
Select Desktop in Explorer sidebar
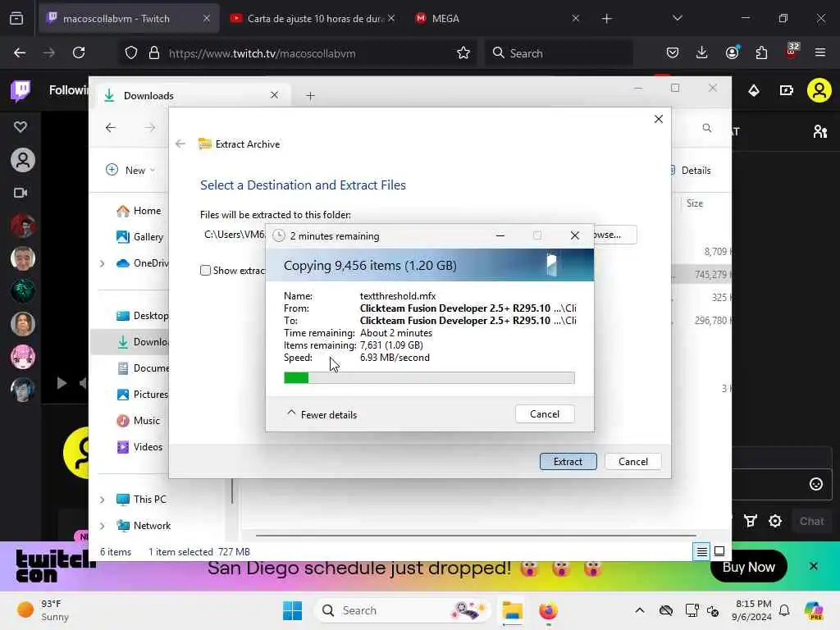pyautogui.click(x=143, y=316)
